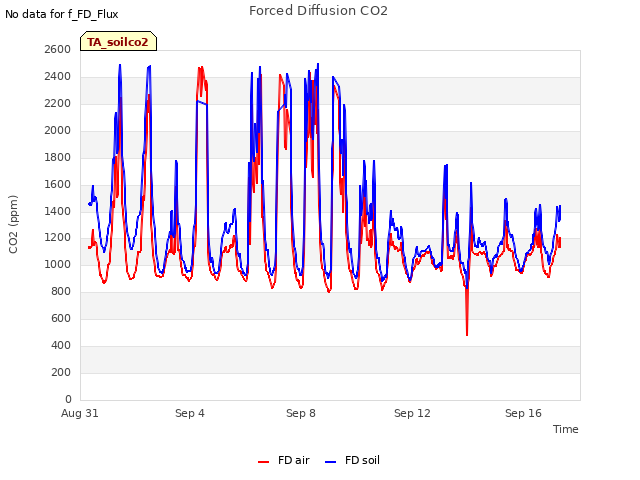Click the Aug 31 x-axis tick label
The image size is (640, 480).
(x=80, y=413)
